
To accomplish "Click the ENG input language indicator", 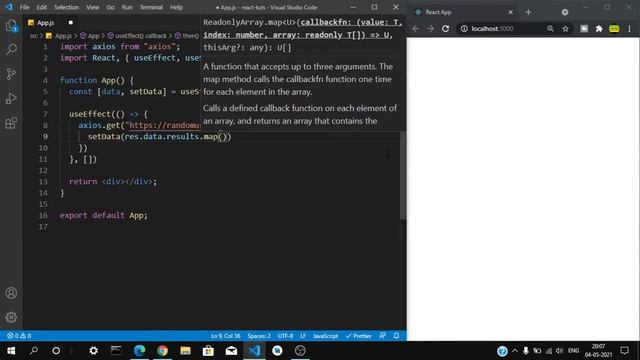I will (x=573, y=351).
